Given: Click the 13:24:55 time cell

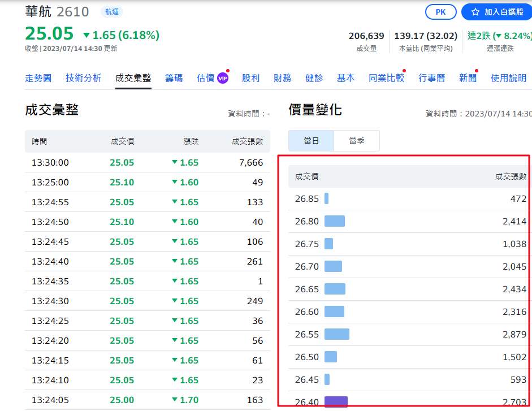Looking at the screenshot, I should (x=50, y=202).
